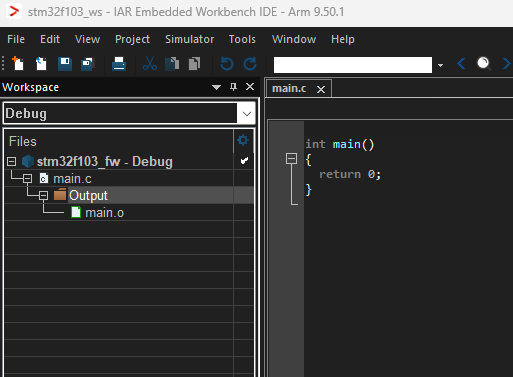Pin the Workspace panel

[233, 87]
